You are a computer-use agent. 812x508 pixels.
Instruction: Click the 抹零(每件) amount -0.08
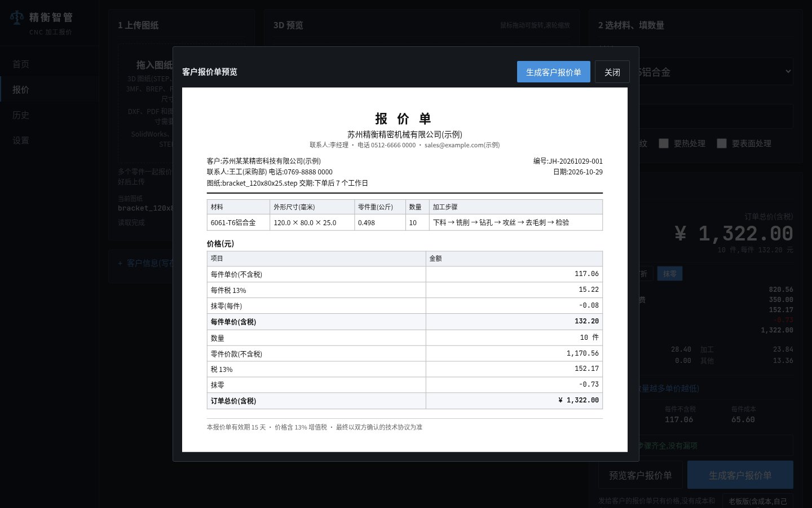tap(589, 305)
